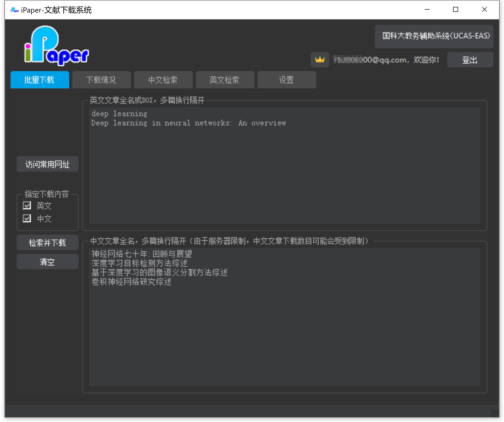Open 国科大教务辅助系统(UCAS-EAS) button
504x422 pixels.
pyautogui.click(x=434, y=36)
